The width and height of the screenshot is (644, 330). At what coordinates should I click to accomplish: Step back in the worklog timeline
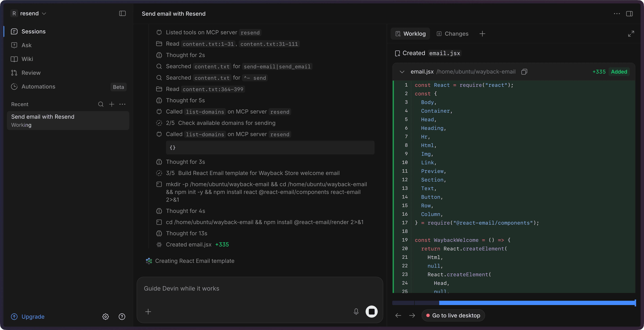pyautogui.click(x=398, y=316)
